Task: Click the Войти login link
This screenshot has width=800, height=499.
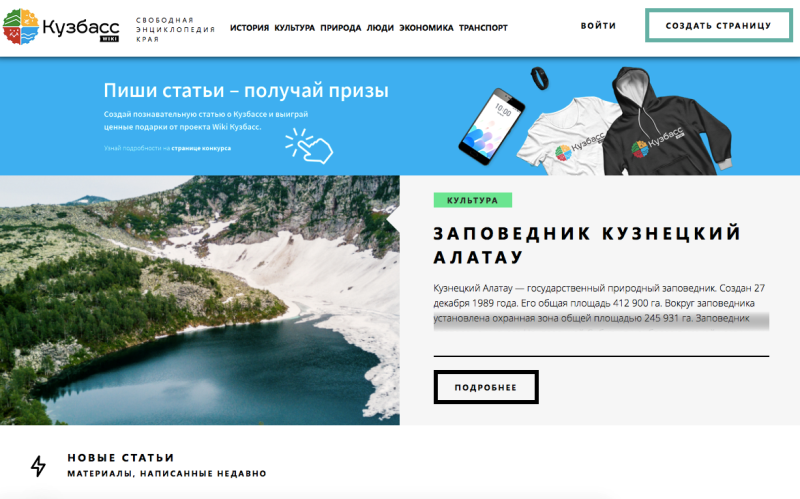Action: tap(598, 26)
